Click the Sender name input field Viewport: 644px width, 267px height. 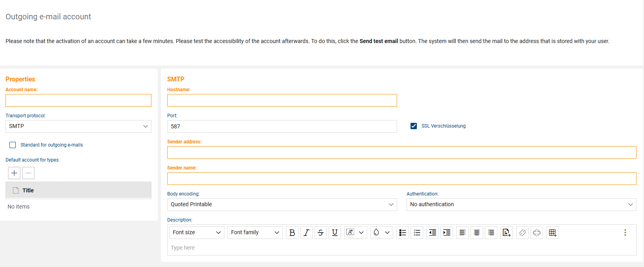[x=402, y=179]
